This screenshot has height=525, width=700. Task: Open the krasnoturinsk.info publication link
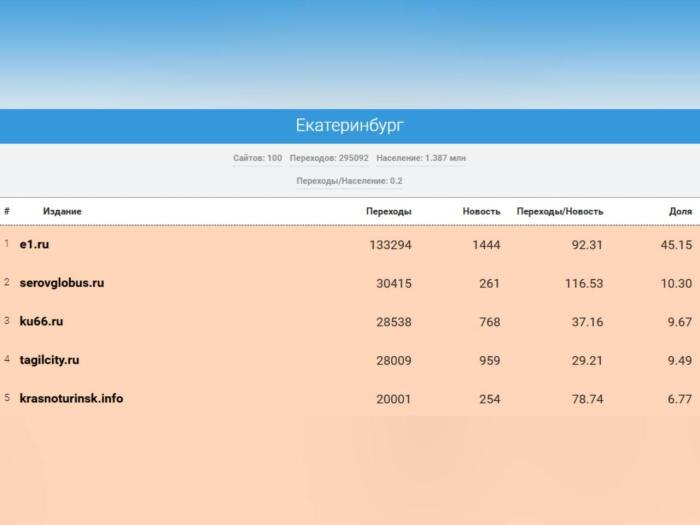click(x=71, y=398)
